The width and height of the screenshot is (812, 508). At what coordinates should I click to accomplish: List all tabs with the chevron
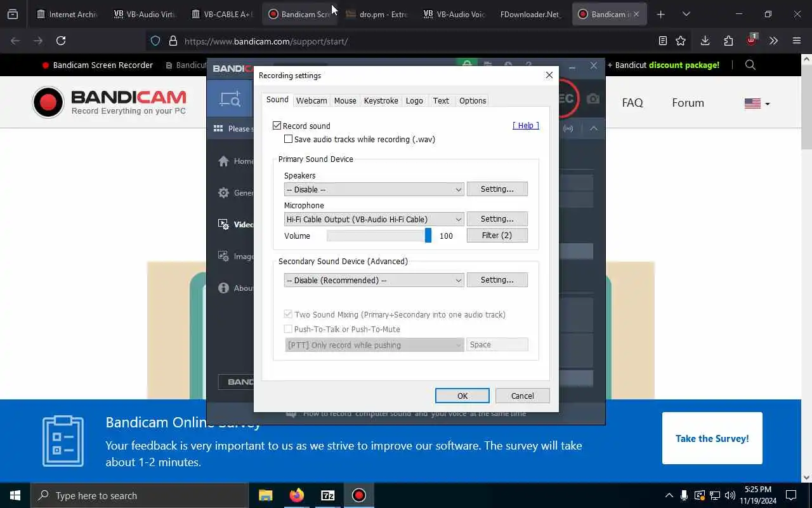[686, 14]
